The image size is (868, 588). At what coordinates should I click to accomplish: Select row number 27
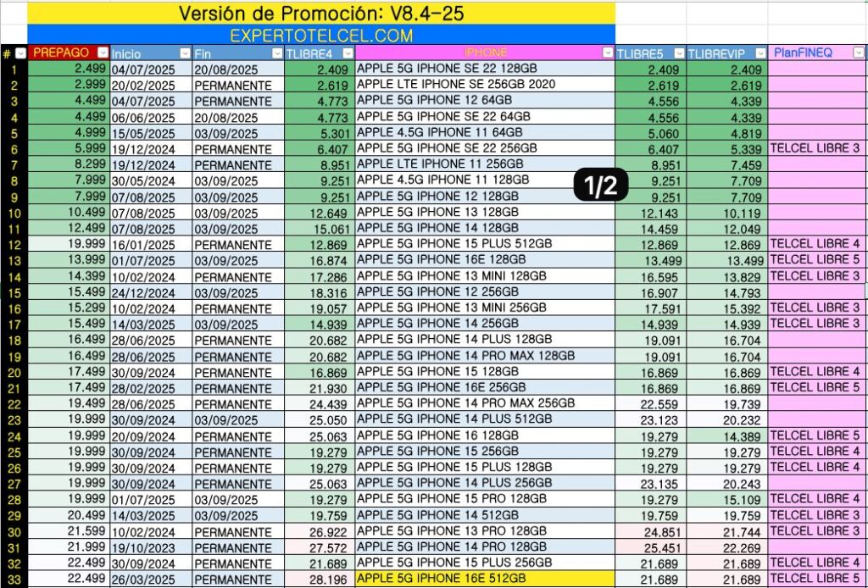[x=14, y=484]
